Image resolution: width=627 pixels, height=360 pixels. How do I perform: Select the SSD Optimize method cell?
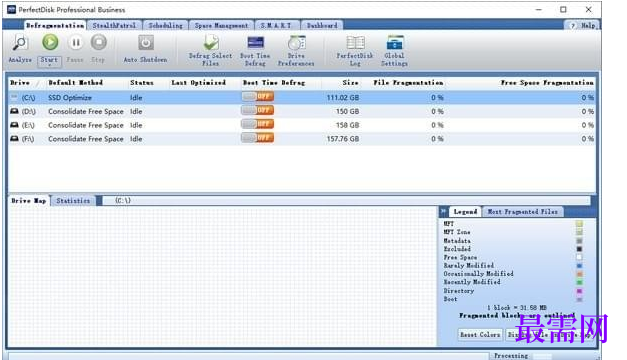[70, 98]
